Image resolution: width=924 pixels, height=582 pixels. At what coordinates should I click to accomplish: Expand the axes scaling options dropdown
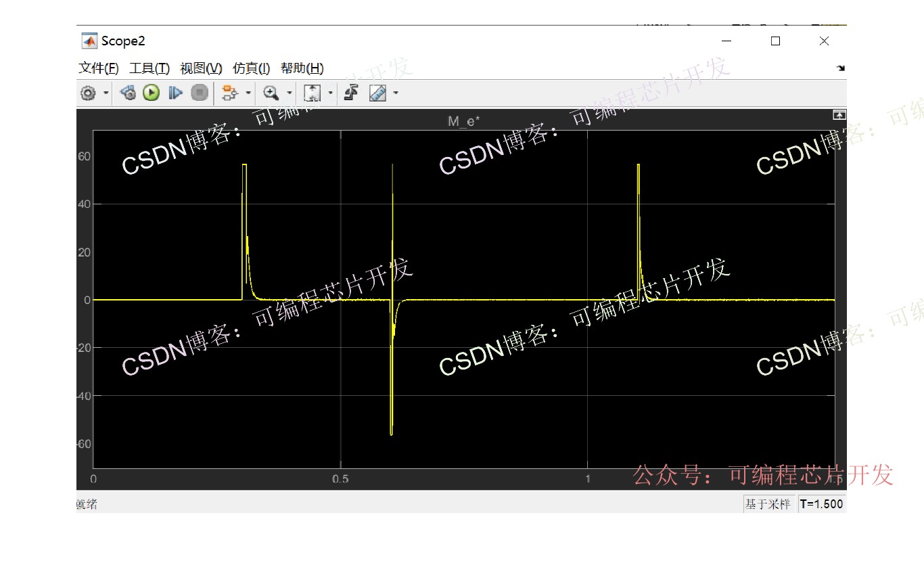tap(330, 93)
